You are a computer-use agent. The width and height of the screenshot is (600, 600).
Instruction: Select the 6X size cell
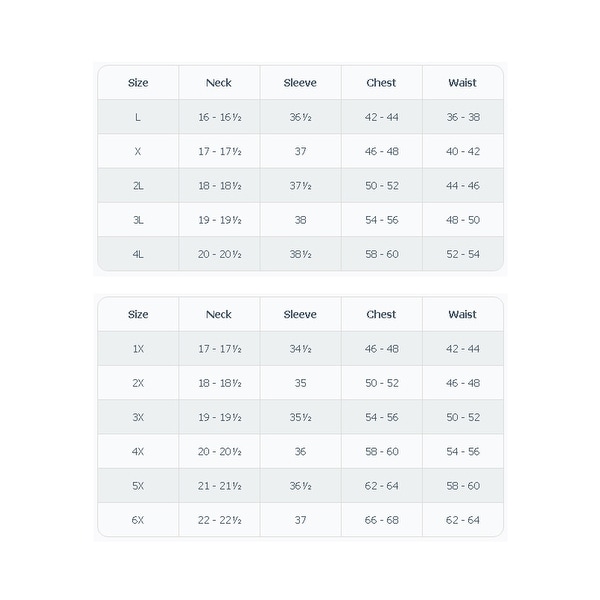point(138,520)
